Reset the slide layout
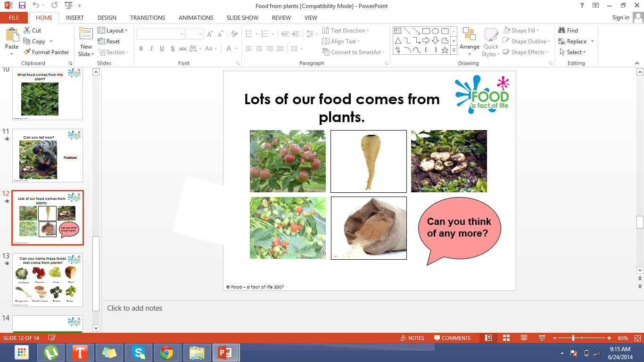 tap(109, 41)
